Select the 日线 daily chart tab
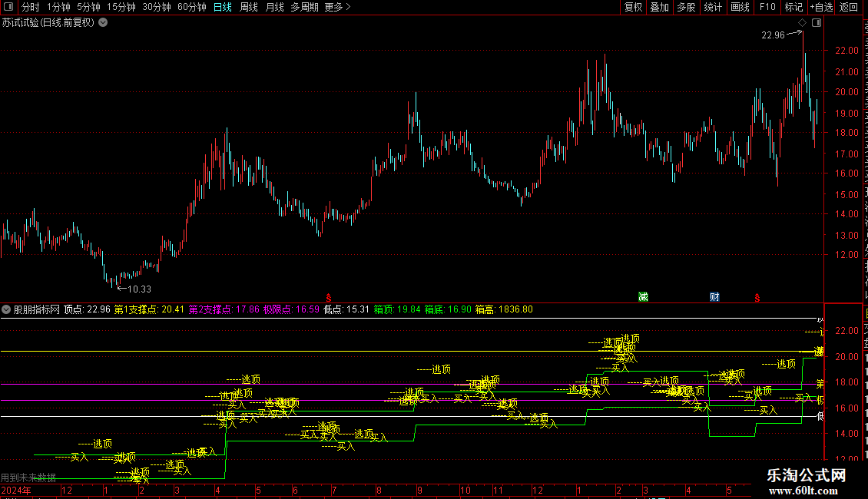 tap(223, 7)
